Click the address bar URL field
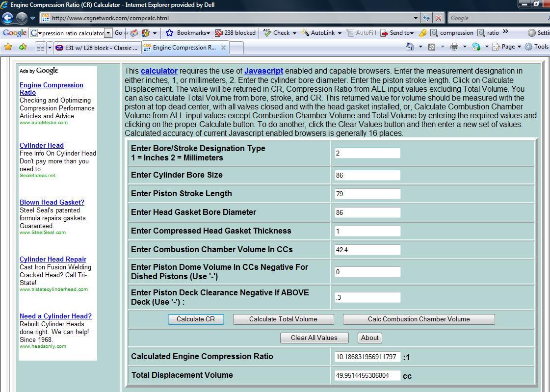The width and height of the screenshot is (550, 392). tap(230, 18)
